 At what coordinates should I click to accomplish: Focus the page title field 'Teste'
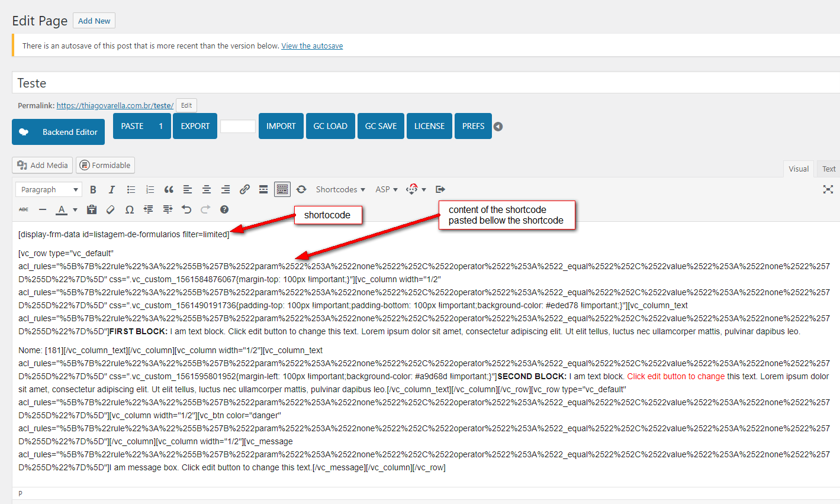pyautogui.click(x=426, y=83)
